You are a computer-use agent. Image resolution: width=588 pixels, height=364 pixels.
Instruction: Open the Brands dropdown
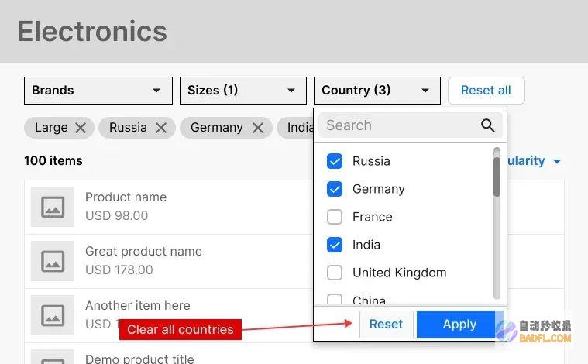98,91
